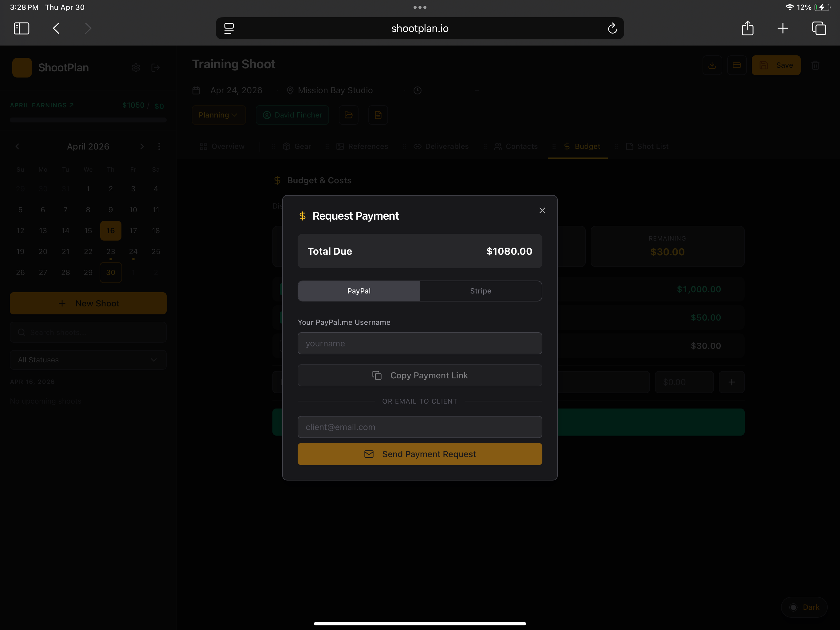Click the plus button next to $0.00
This screenshot has height=630, width=840.
click(731, 382)
